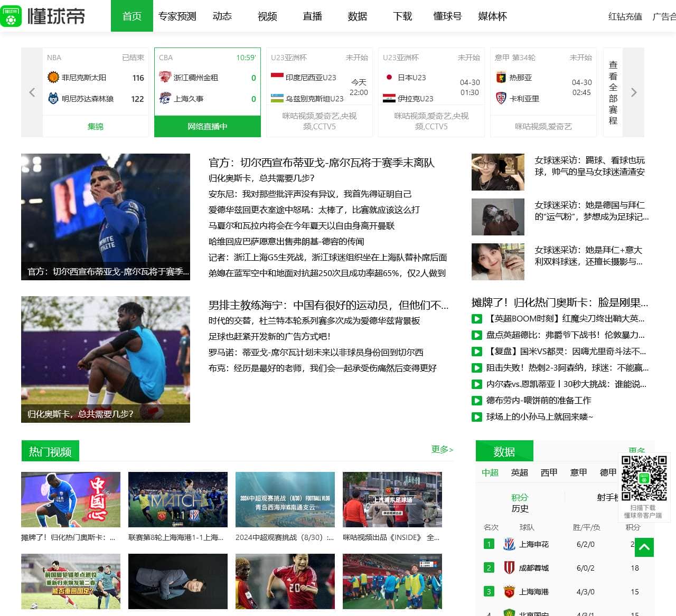Switch to 积分 历史 standings tab
The image size is (676, 616).
point(520,503)
